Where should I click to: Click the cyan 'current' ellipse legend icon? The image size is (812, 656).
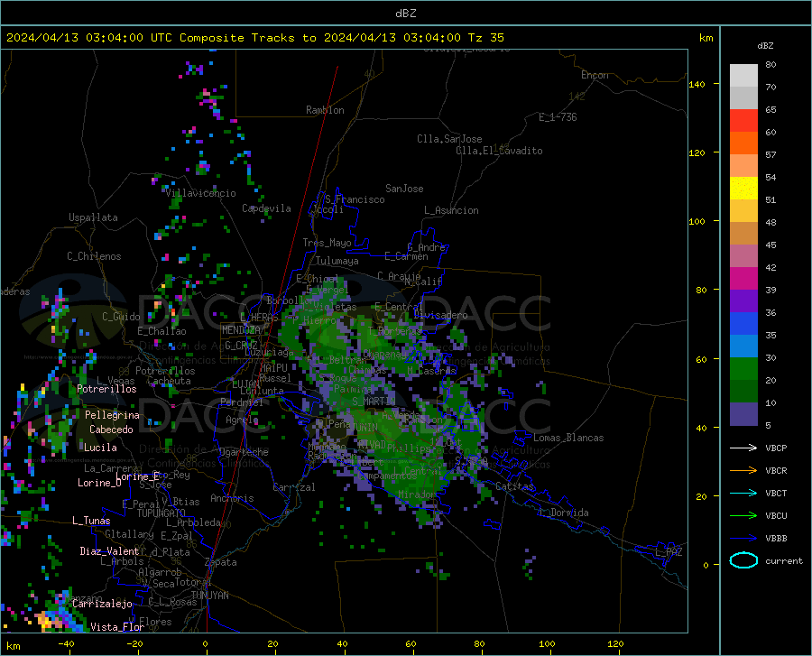click(743, 560)
